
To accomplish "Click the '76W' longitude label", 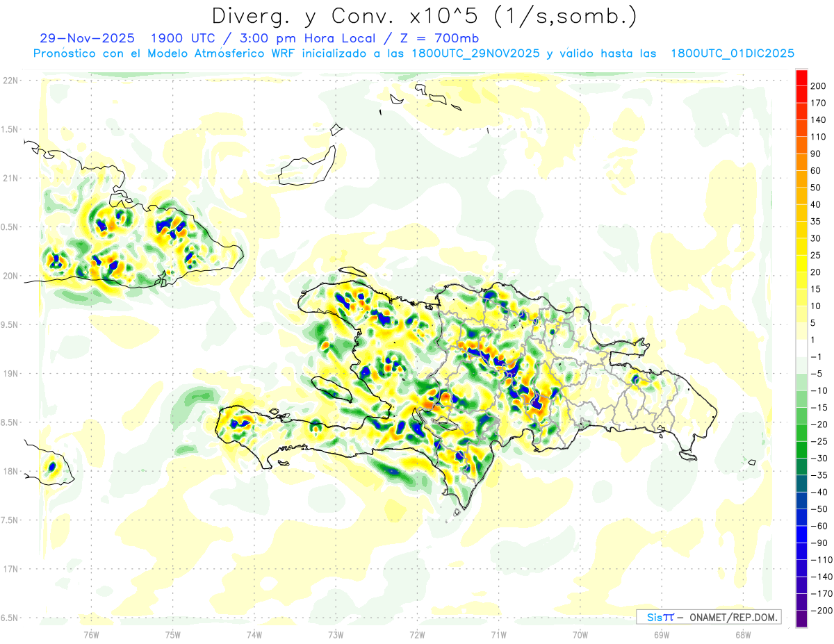I will tap(91, 634).
